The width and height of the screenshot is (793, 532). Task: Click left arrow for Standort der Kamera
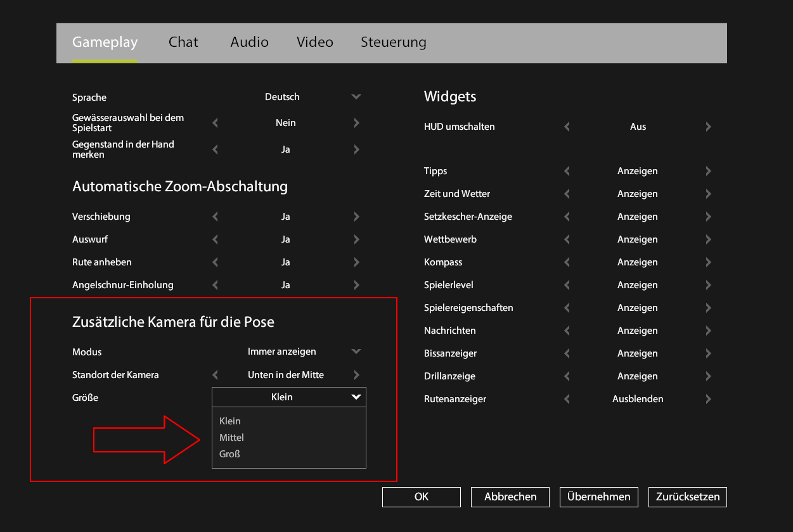215,375
